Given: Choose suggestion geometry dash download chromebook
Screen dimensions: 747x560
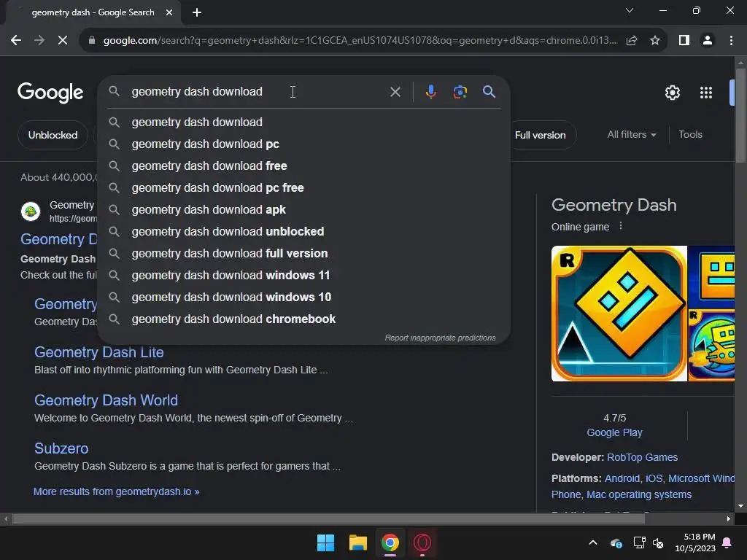Looking at the screenshot, I should [x=304, y=319].
